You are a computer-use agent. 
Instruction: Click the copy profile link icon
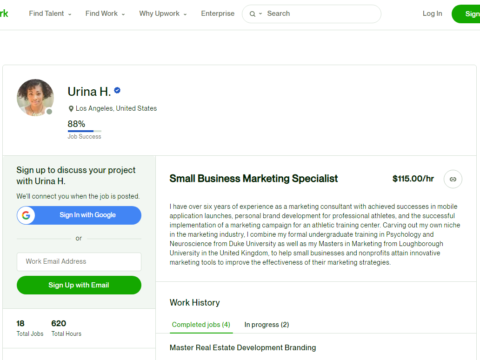pos(453,179)
